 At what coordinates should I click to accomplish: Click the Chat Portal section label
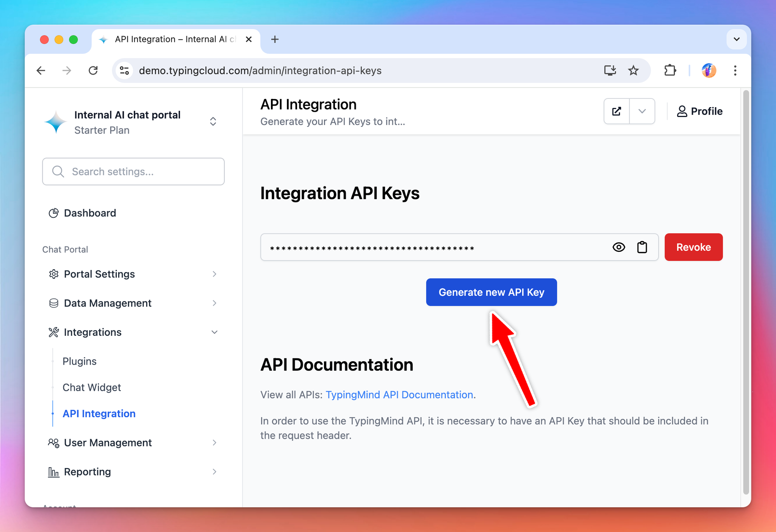[65, 250]
